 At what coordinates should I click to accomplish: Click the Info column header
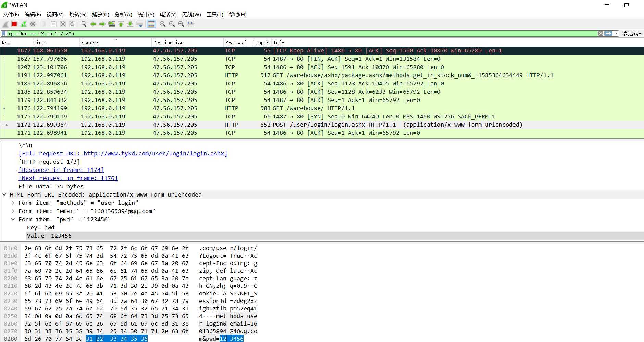tap(457, 43)
